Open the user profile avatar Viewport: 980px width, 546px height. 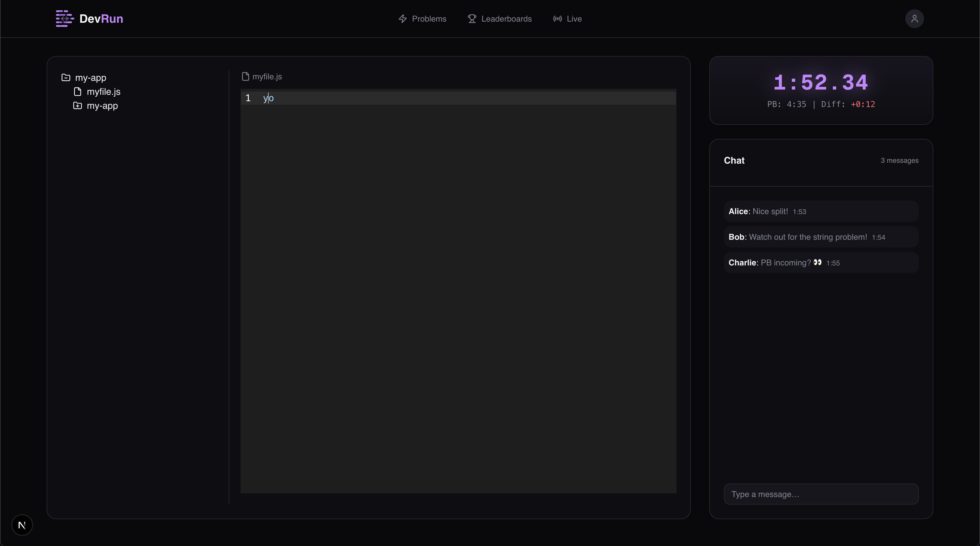tap(914, 19)
